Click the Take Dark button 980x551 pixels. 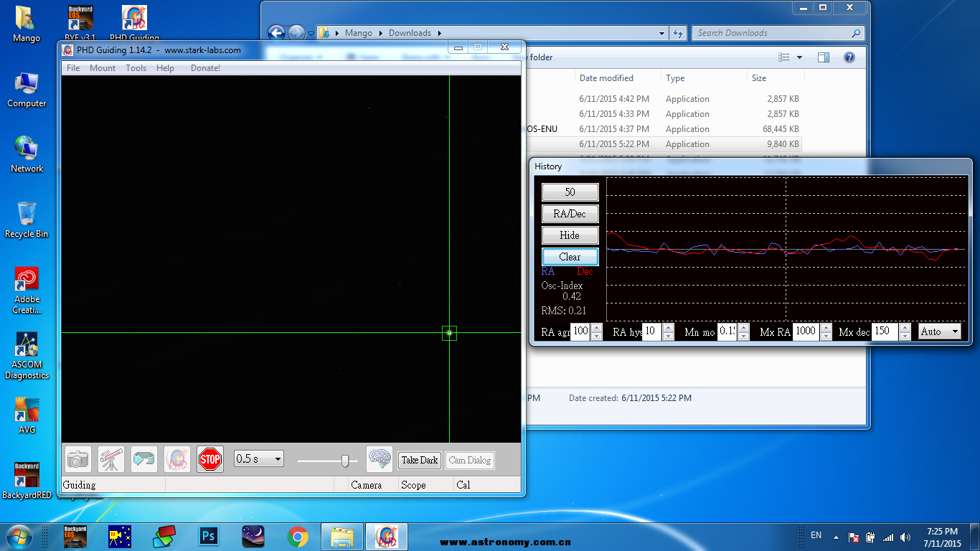point(420,460)
